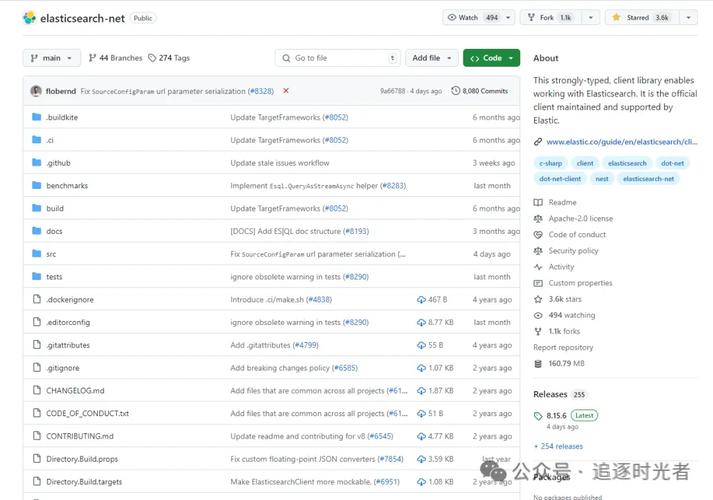Open the 8,080 Commits history
Image resolution: width=713 pixels, height=500 pixels.
click(x=480, y=91)
